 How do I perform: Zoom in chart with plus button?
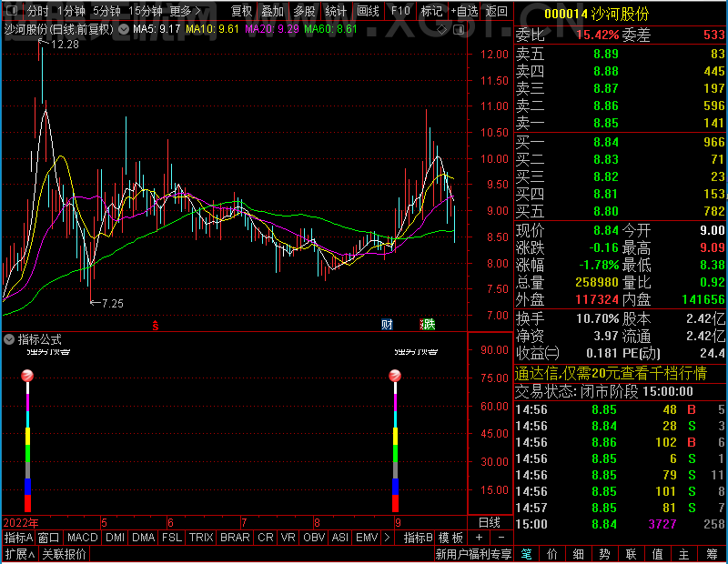tap(479, 538)
